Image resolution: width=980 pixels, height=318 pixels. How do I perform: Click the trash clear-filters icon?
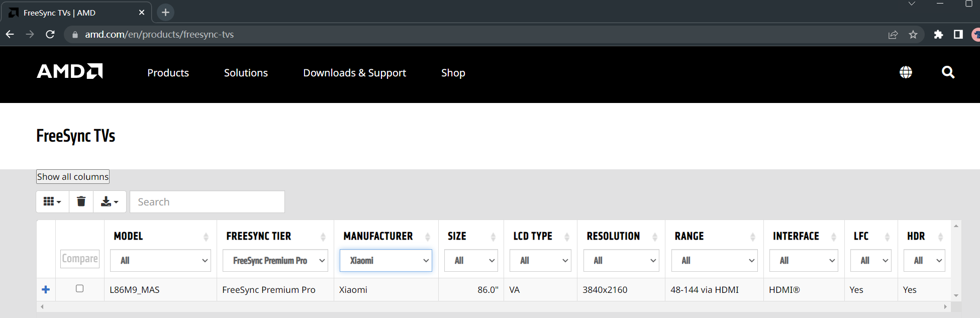coord(81,201)
